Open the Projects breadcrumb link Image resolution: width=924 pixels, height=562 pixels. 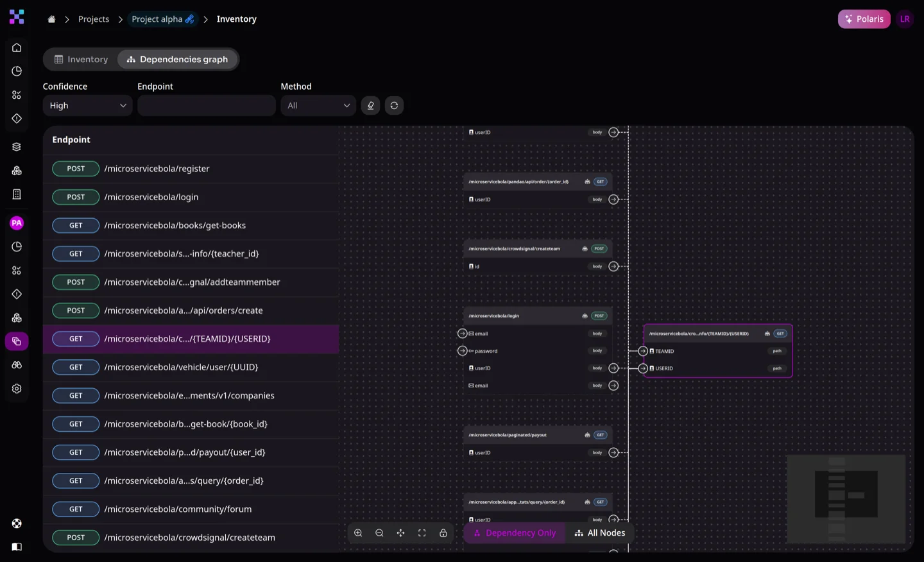click(94, 19)
